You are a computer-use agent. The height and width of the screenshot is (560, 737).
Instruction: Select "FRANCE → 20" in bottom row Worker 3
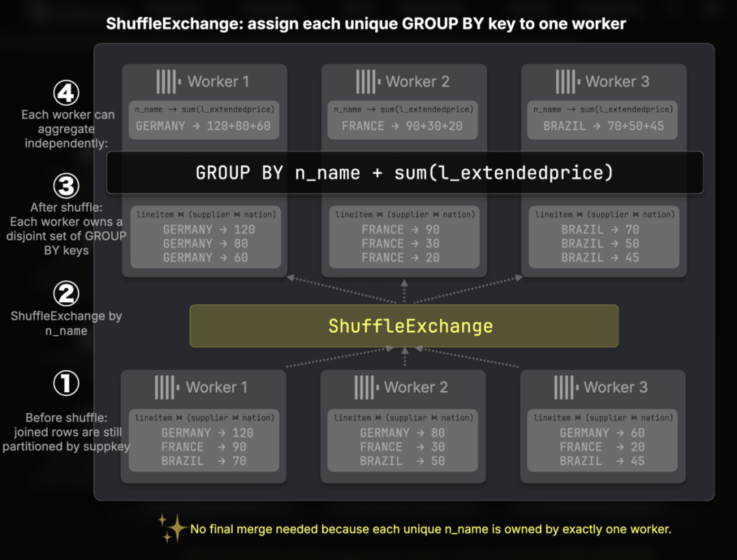[602, 447]
